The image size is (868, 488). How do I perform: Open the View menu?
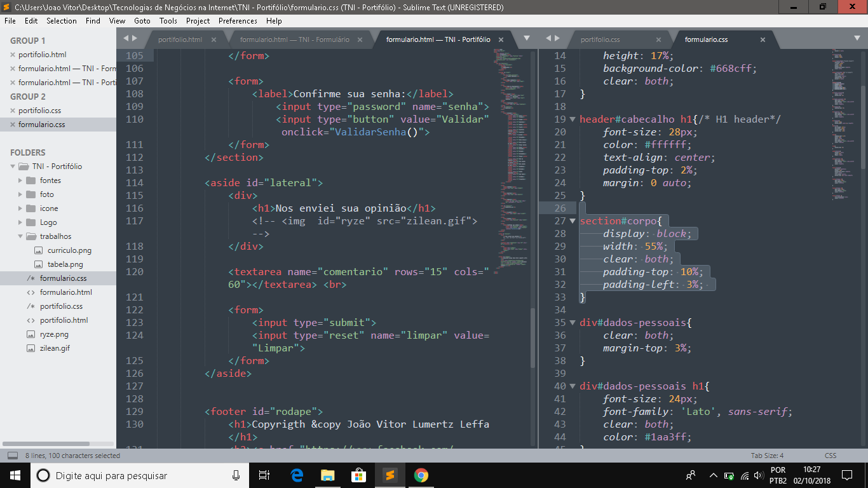click(117, 21)
